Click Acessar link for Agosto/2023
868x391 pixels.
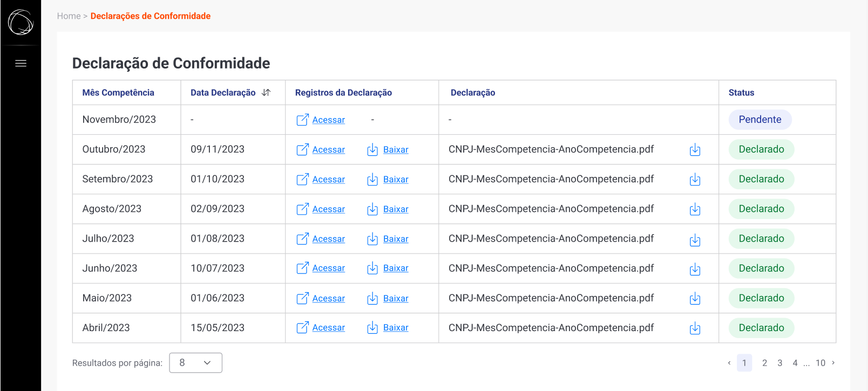[328, 209]
